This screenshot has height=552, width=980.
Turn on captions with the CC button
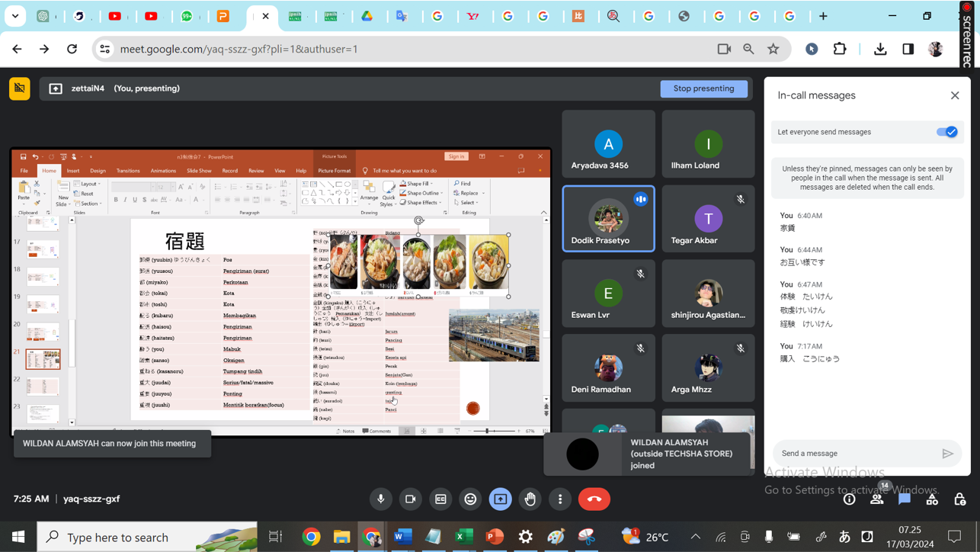pyautogui.click(x=440, y=499)
